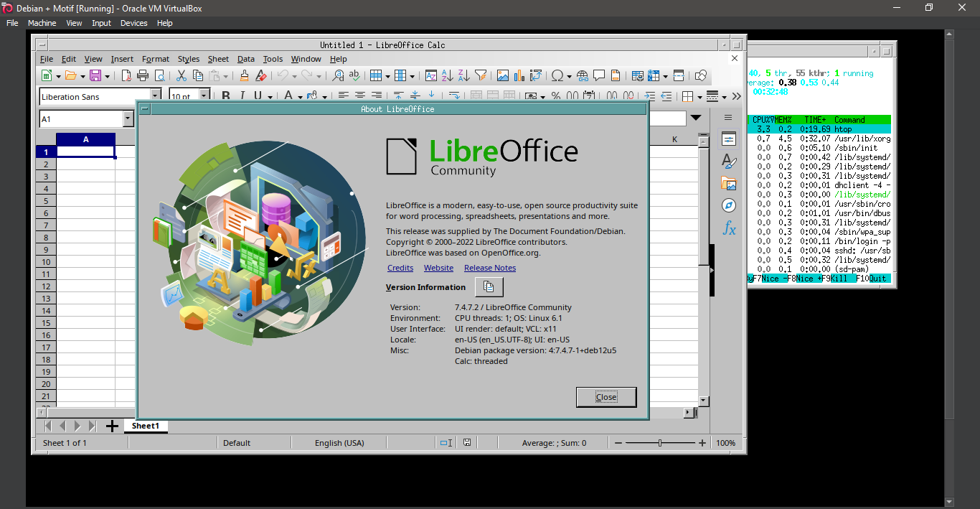Open the font name dropdown

coord(156,96)
